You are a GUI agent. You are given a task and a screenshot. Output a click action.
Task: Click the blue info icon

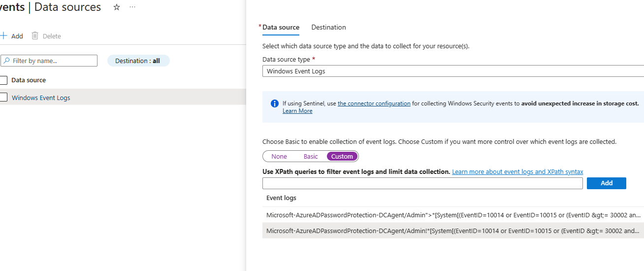[275, 103]
